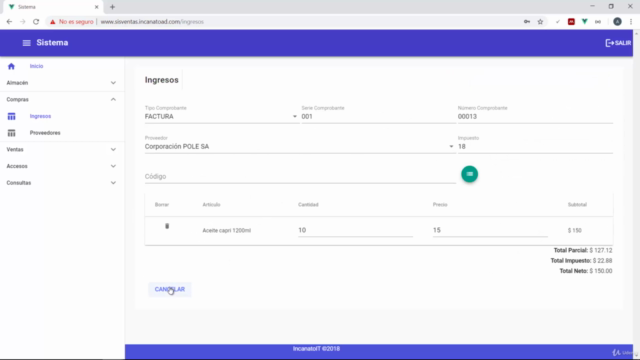Collapse the Compras sidebar section
This screenshot has width=640, height=360.
click(x=61, y=100)
